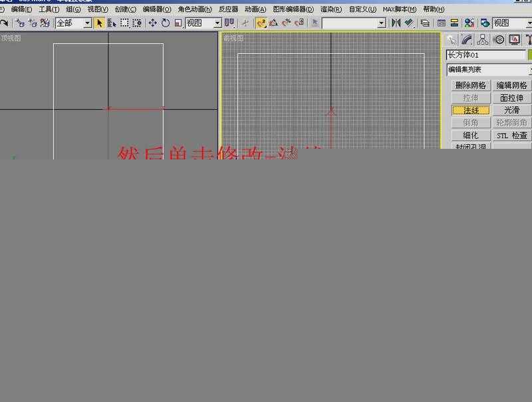Toggle the Percent Snap button

click(287, 23)
